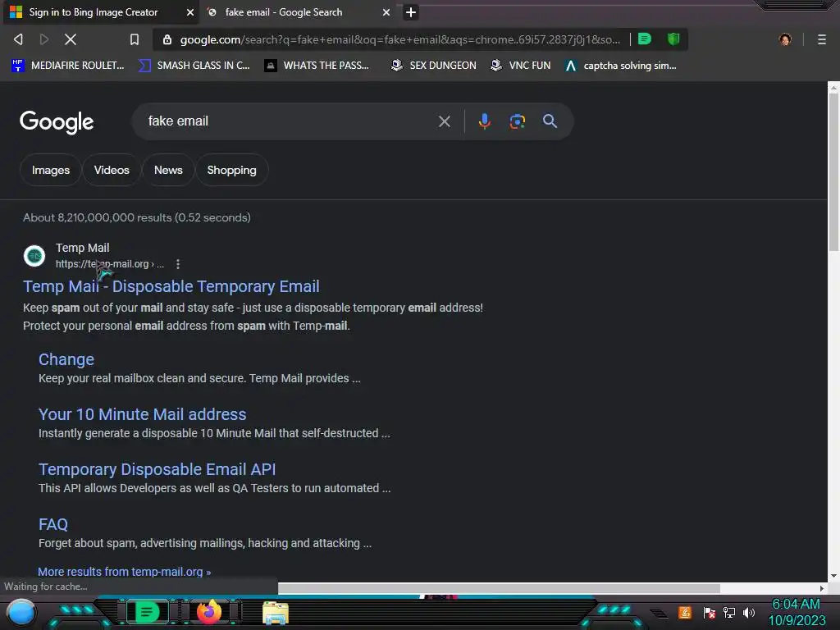This screenshot has width=840, height=630.
Task: Select the fake email - Google Search tab
Action: pos(299,12)
